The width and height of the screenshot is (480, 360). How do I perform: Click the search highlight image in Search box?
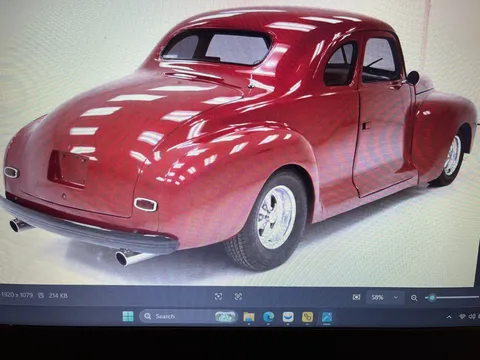point(225,316)
